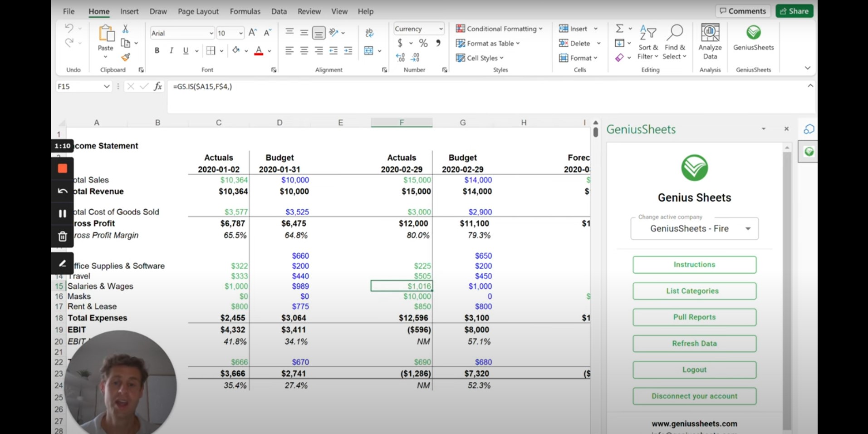Click the Pull Reports button
The width and height of the screenshot is (868, 434).
pos(694,317)
